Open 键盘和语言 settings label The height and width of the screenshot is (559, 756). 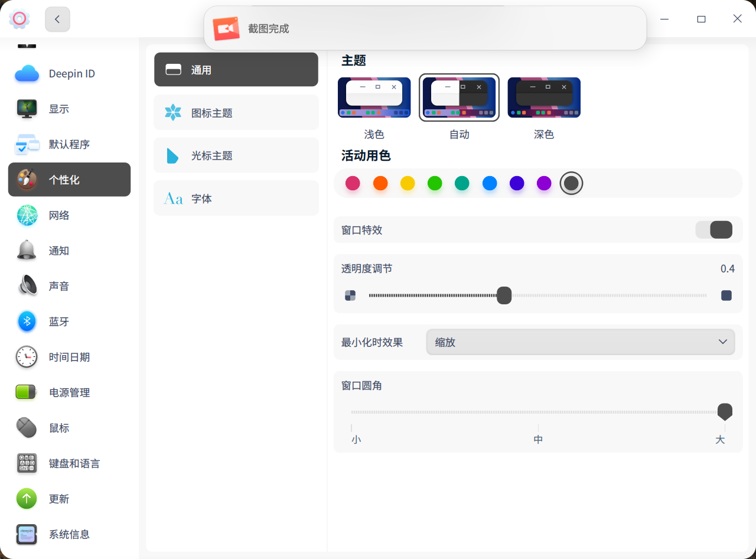[74, 463]
